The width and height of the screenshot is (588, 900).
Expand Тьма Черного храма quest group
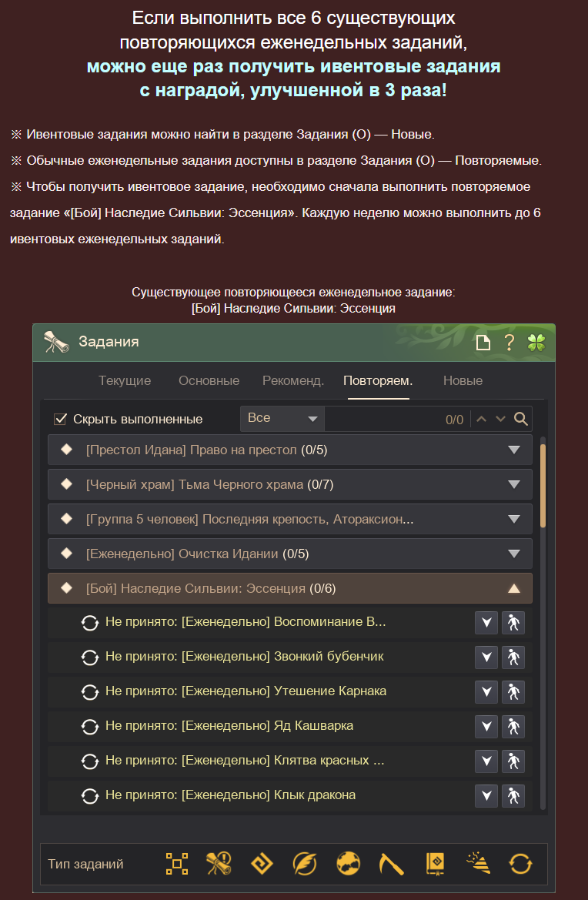[514, 485]
